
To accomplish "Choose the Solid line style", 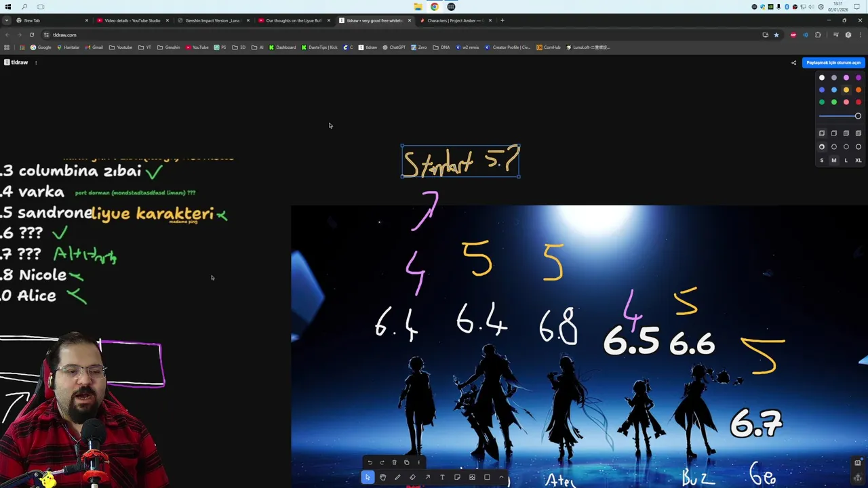I will coord(859,147).
